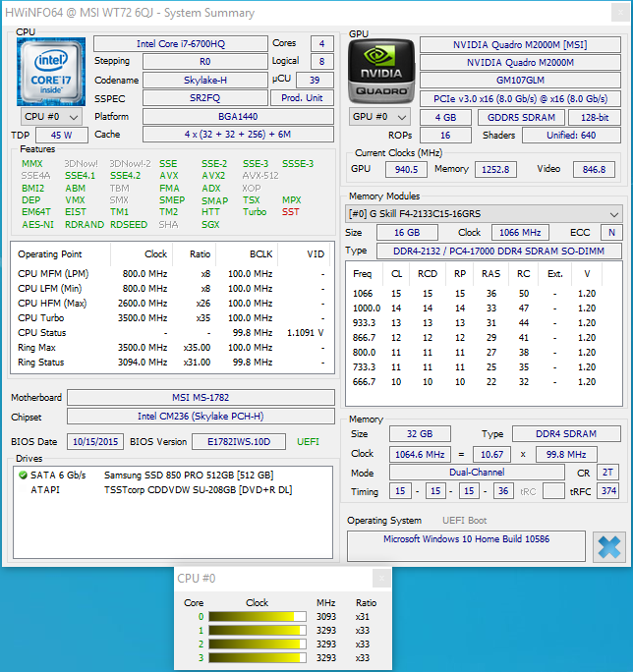Click the microcode 39 field

tap(315, 81)
